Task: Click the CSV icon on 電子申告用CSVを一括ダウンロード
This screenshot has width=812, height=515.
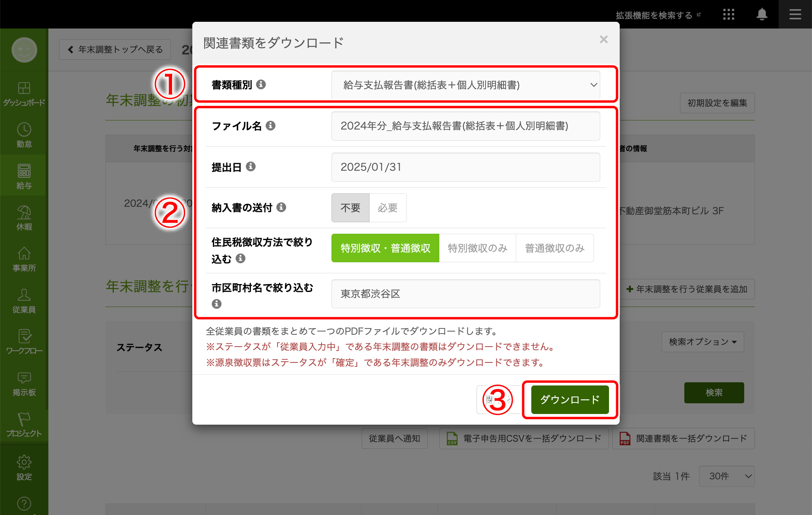Action: click(452, 439)
